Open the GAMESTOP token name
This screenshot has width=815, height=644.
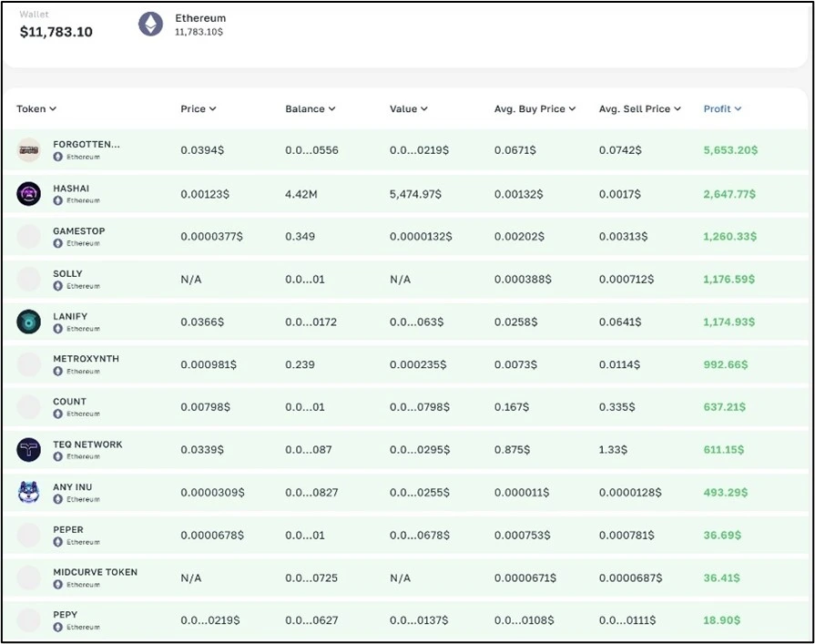79,230
